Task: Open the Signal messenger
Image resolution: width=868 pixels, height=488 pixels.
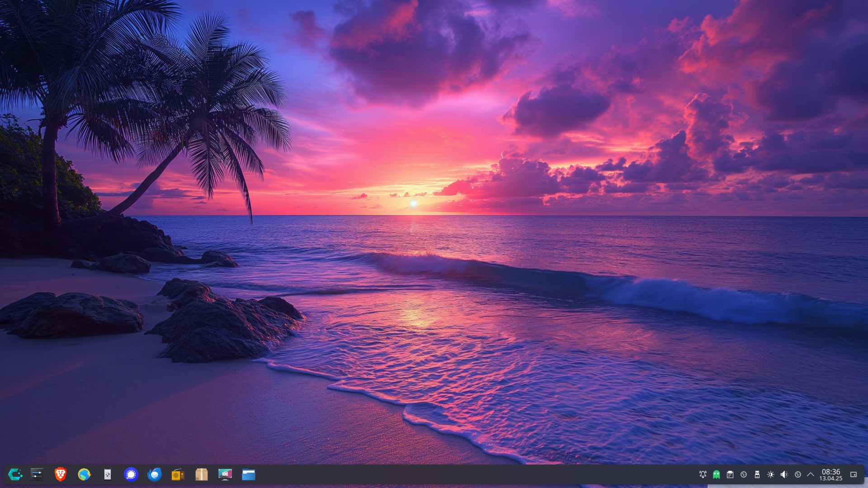Action: pos(131,474)
